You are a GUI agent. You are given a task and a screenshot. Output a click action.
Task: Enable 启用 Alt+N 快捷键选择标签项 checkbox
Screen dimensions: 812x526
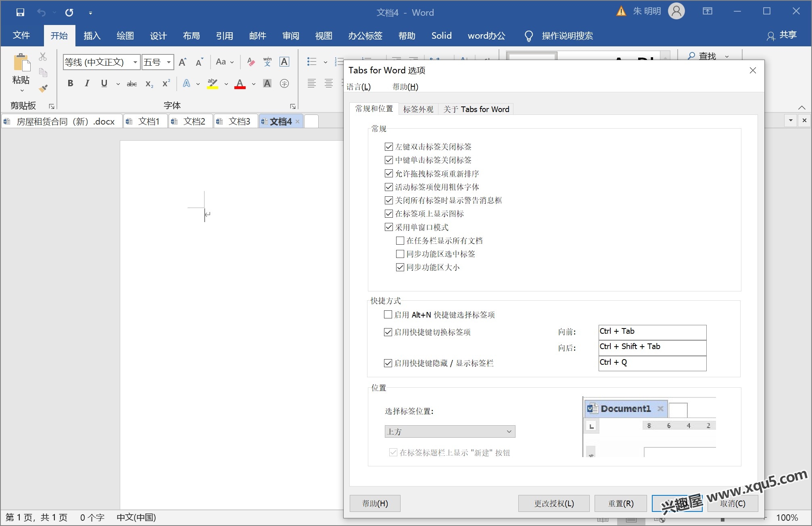tap(388, 314)
